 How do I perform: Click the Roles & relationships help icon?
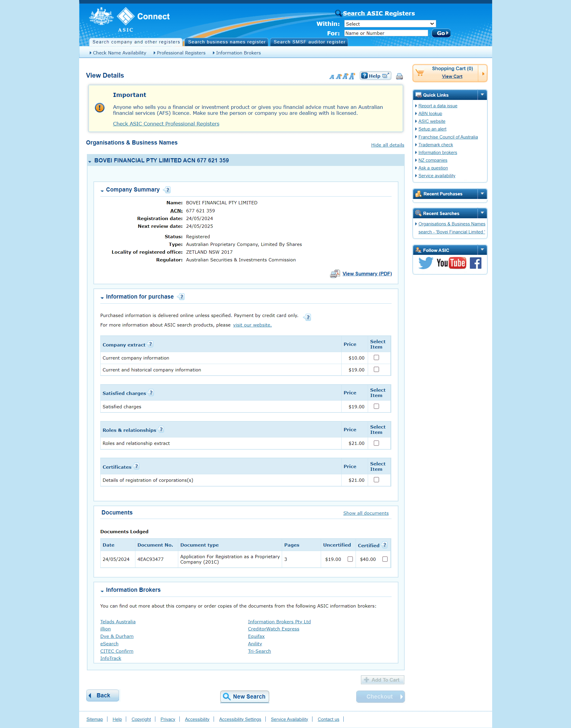[x=161, y=429]
